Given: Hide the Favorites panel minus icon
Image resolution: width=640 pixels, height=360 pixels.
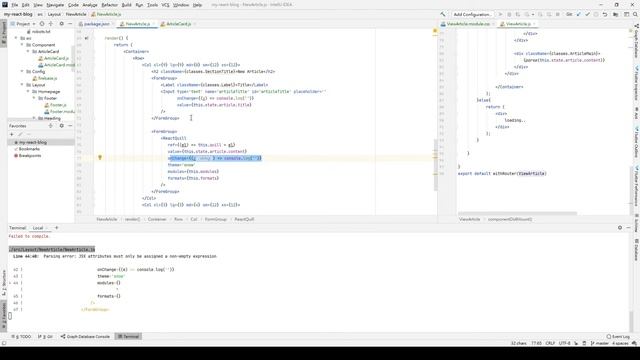Looking at the screenshot, I should click(70, 126).
